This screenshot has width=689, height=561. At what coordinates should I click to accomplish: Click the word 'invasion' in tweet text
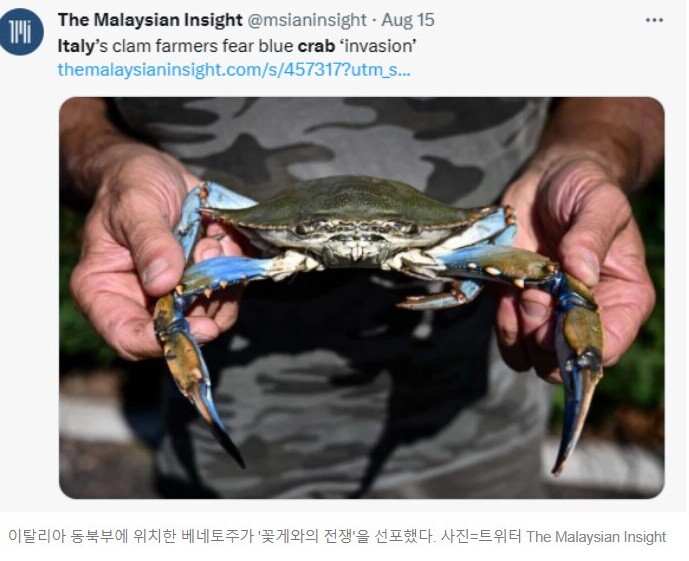(x=378, y=46)
